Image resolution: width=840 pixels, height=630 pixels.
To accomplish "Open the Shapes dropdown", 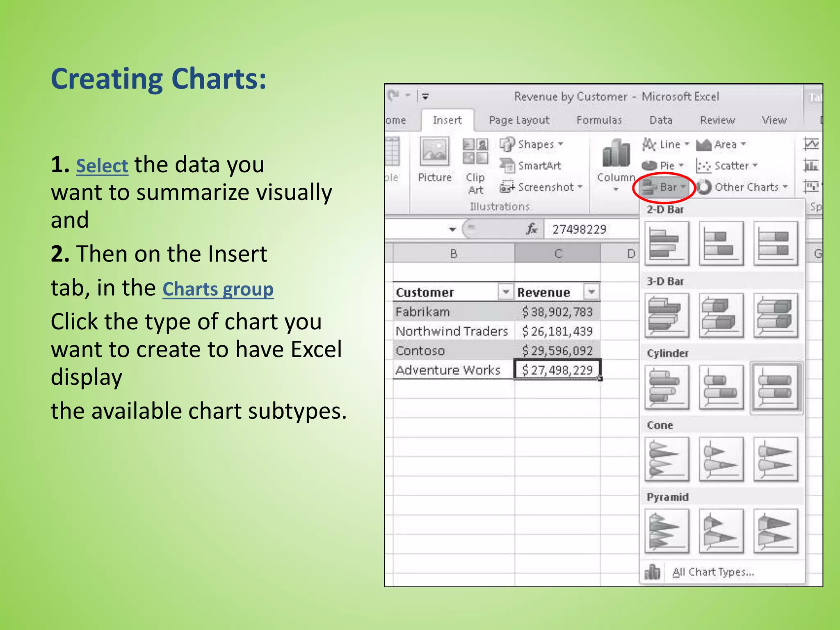I will pyautogui.click(x=532, y=144).
